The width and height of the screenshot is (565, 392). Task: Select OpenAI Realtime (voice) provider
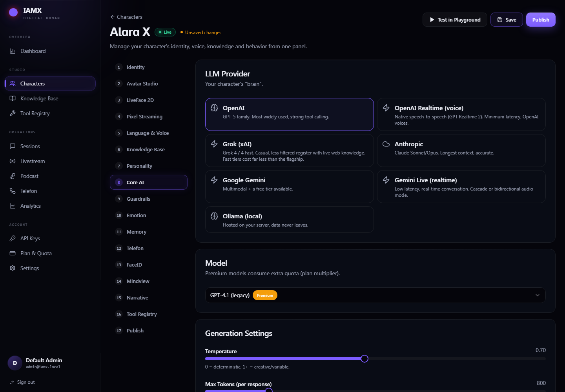(461, 114)
